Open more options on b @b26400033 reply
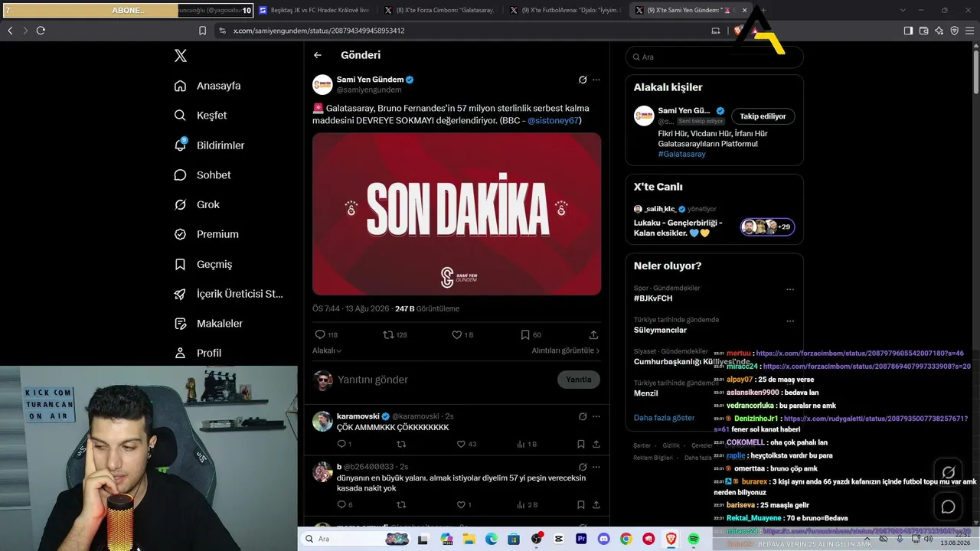The height and width of the screenshot is (551, 980). [x=596, y=467]
